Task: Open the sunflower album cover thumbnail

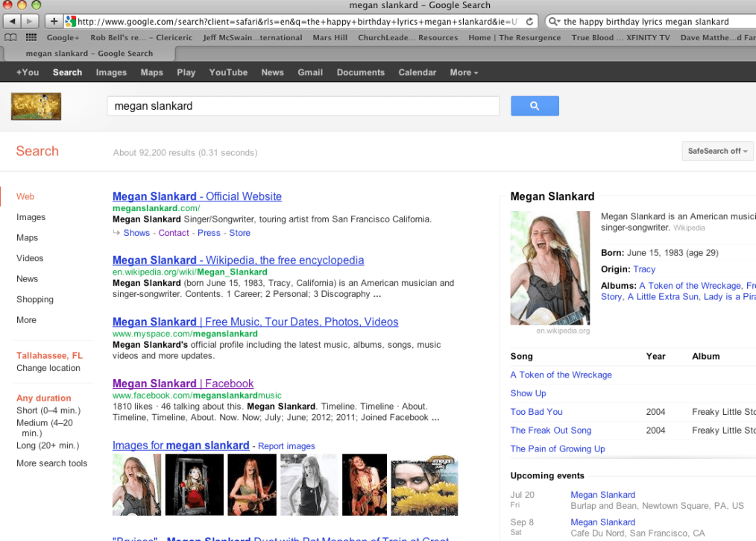Action: click(x=424, y=485)
